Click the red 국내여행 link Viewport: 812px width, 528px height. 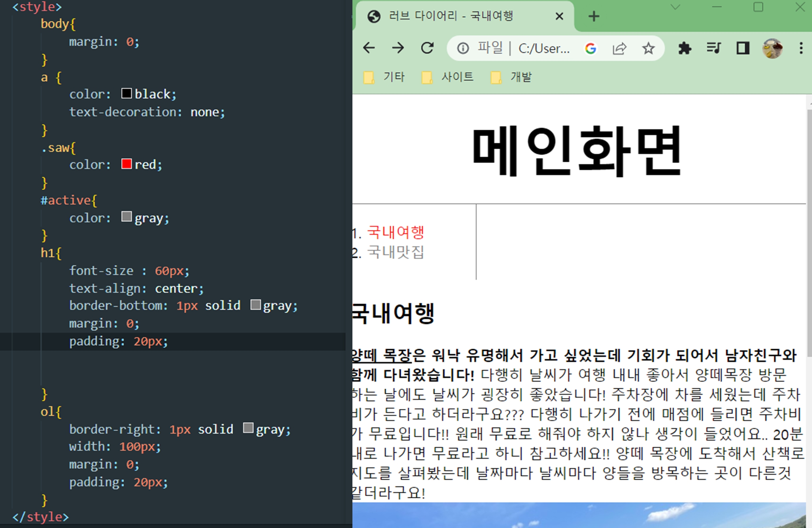pos(395,232)
